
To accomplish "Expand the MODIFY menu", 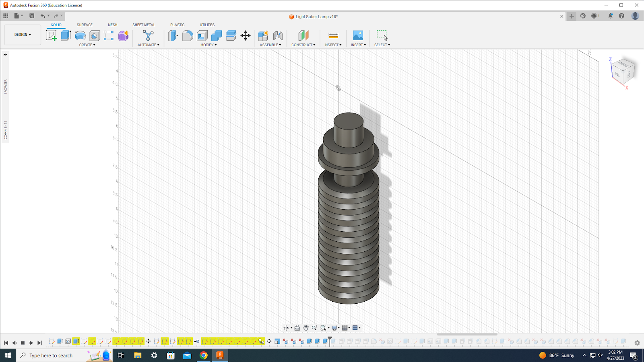I will tap(208, 45).
